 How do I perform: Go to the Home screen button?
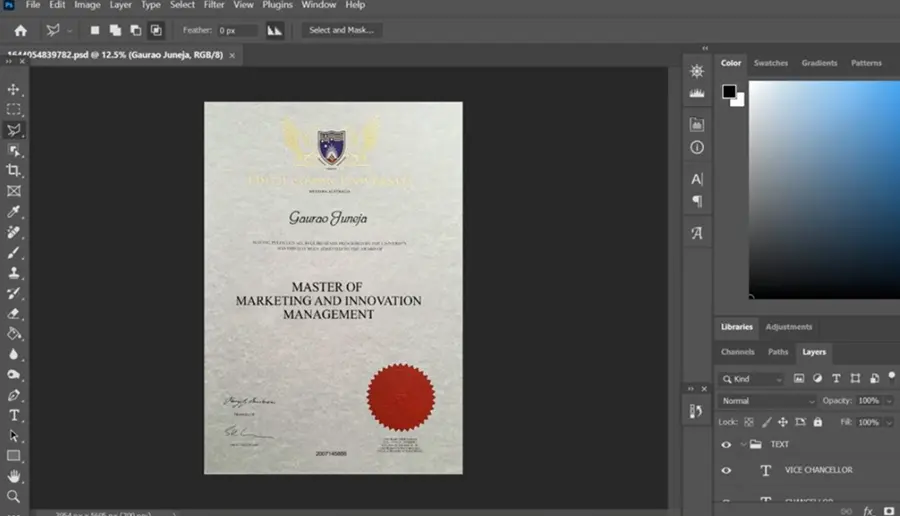[x=21, y=30]
